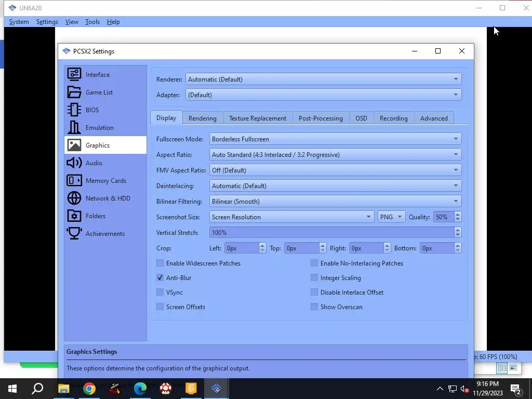The height and width of the screenshot is (399, 532).
Task: Open Audio speaker icon in sidebar
Action: (74, 163)
